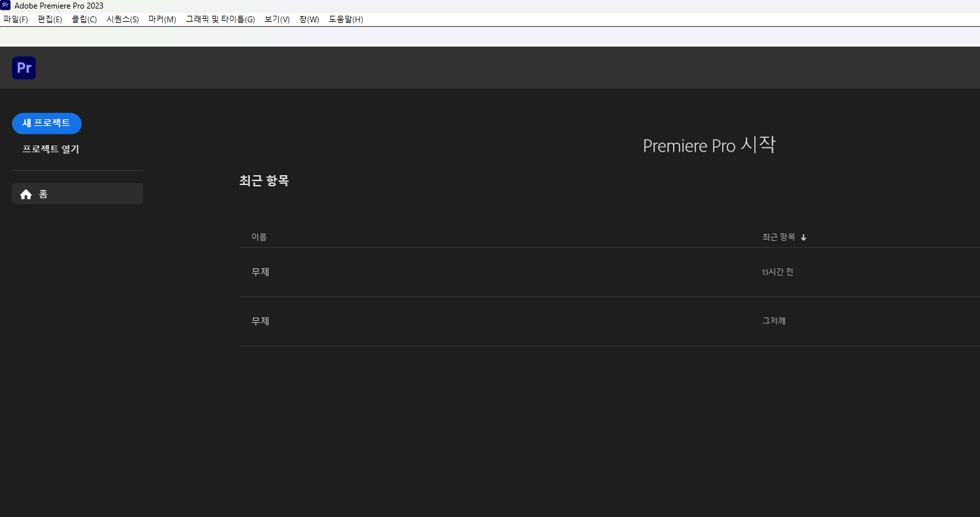Select the 홈 sidebar item
This screenshot has width=980, height=517.
77,194
